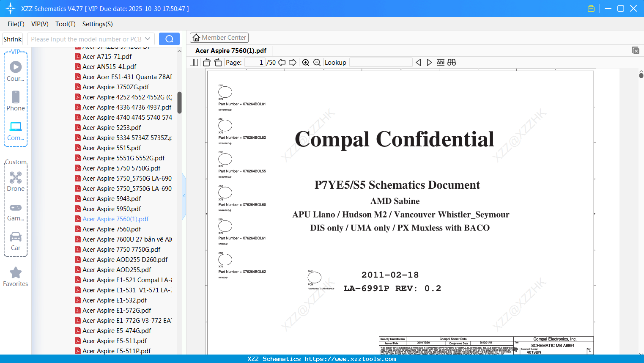The width and height of the screenshot is (644, 363).
Task: Rotate page clockwise
Action: [x=218, y=63]
